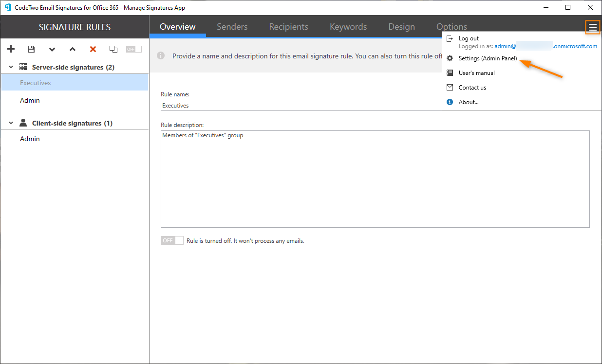Delete the selected Executives rule
This screenshot has height=364, width=602.
tap(93, 49)
